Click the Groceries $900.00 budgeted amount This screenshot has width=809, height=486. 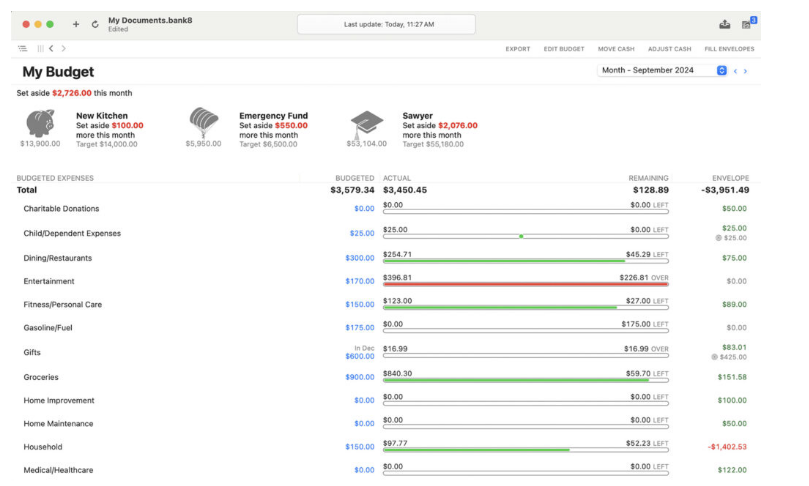(x=359, y=377)
